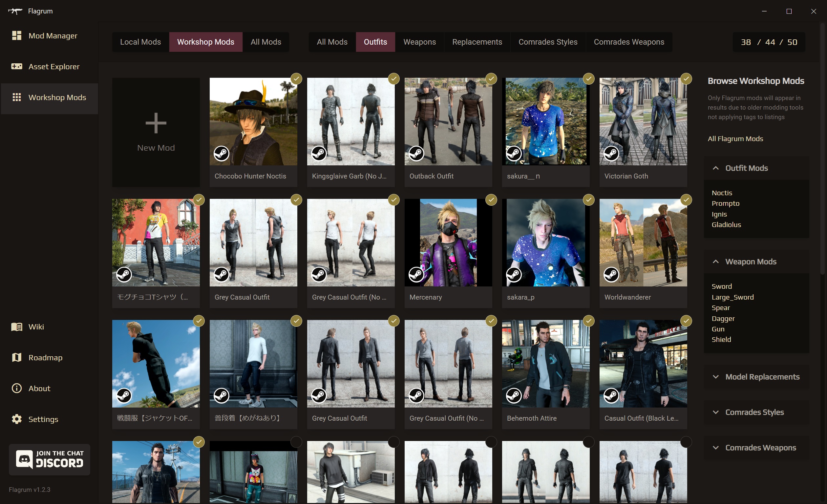The image size is (827, 504).
Task: Click the Join the Chat Discord button
Action: click(x=49, y=459)
